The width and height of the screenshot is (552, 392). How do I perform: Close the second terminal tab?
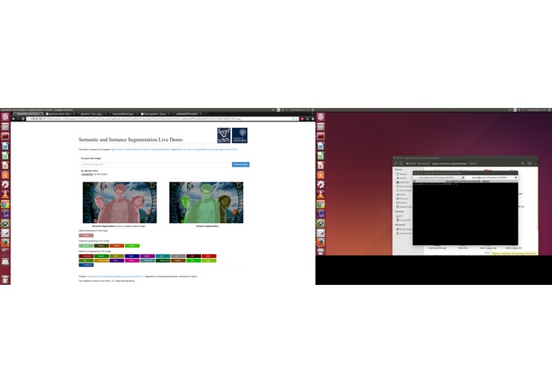tap(515, 178)
